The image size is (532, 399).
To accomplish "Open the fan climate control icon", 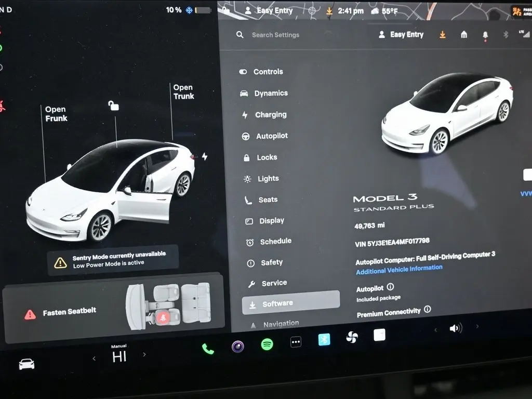I will point(352,337).
